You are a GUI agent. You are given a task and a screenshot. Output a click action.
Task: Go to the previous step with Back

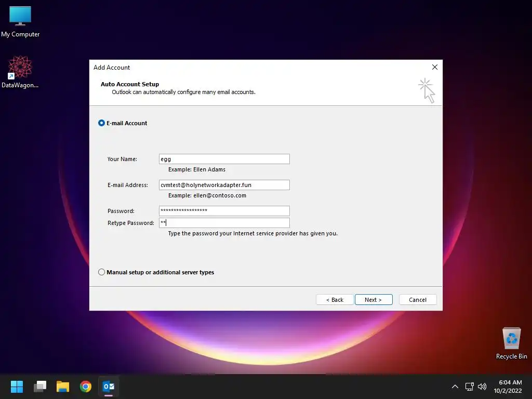coord(335,300)
